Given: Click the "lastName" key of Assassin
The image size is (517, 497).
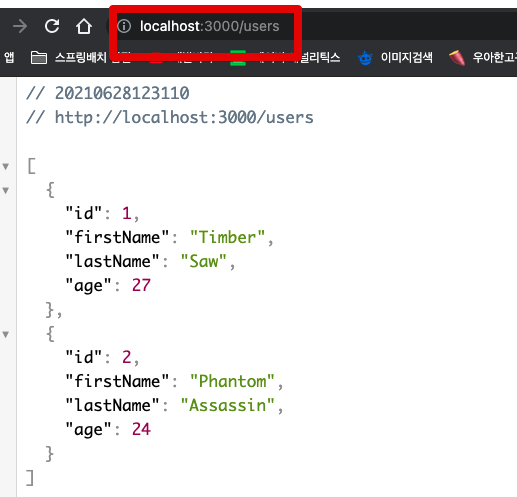Looking at the screenshot, I should (113, 405).
